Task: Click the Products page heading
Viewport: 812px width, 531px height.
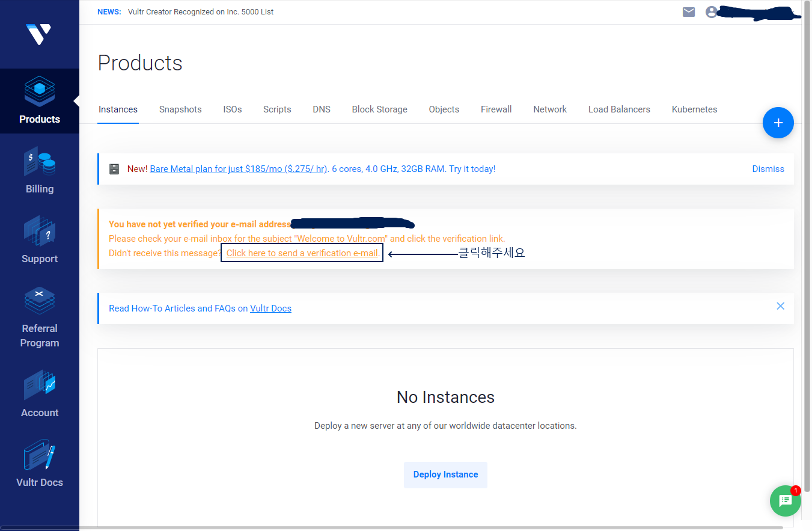Action: (x=140, y=63)
